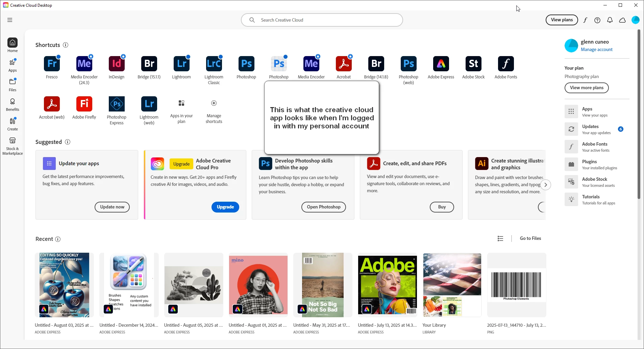Open the Adobe Express shortcut
644x349 pixels.
click(441, 64)
